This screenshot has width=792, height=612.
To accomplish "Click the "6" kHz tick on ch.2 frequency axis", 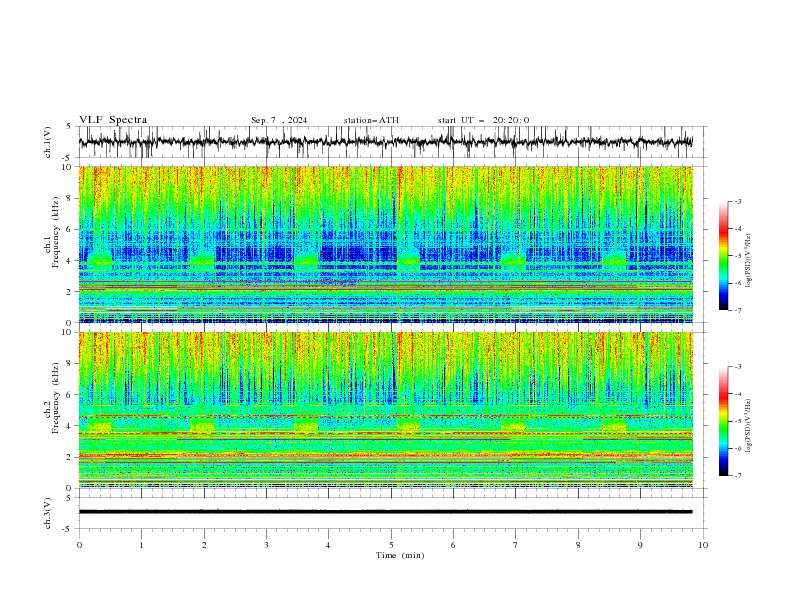I will [x=70, y=395].
